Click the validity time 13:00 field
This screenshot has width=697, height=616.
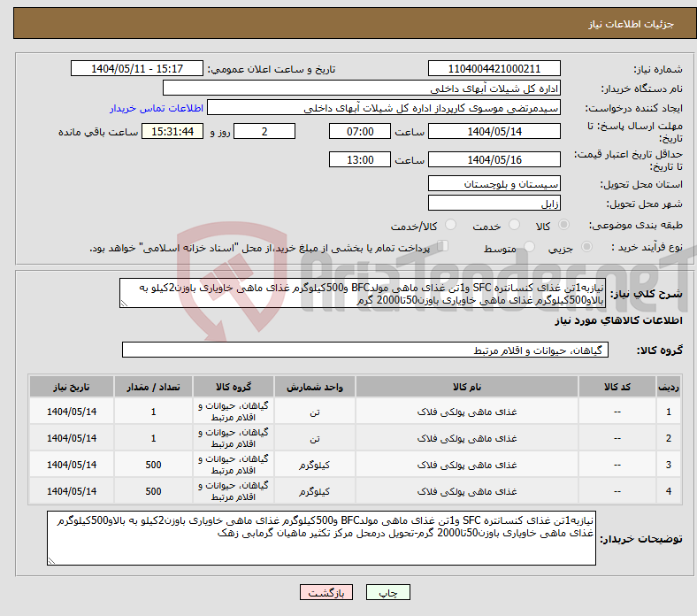tap(360, 159)
